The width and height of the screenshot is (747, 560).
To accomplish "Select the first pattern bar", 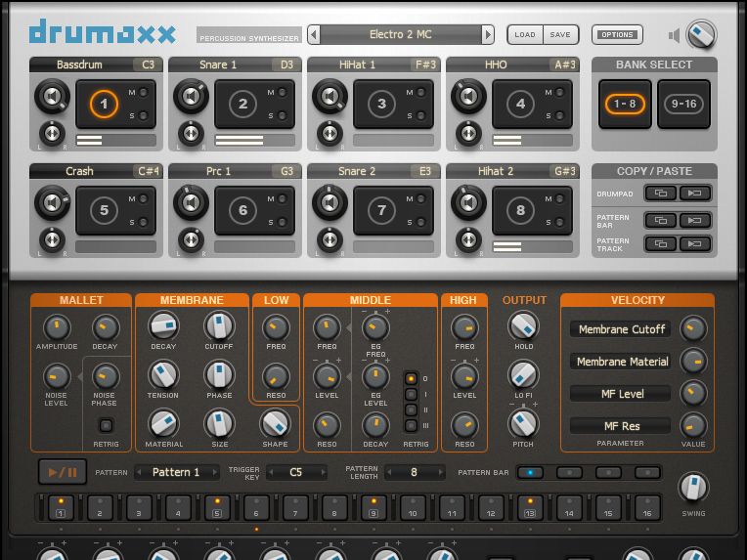I will 530,472.
